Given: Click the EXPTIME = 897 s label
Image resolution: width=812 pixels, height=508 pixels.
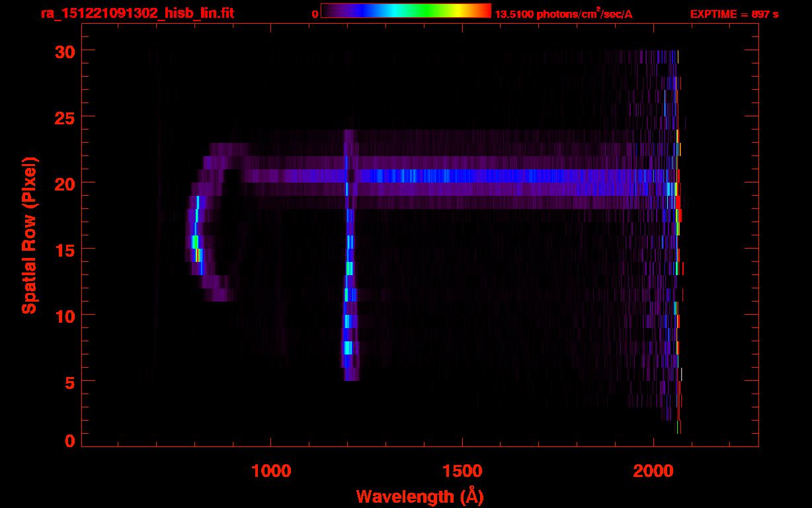Looking at the screenshot, I should pos(734,14).
